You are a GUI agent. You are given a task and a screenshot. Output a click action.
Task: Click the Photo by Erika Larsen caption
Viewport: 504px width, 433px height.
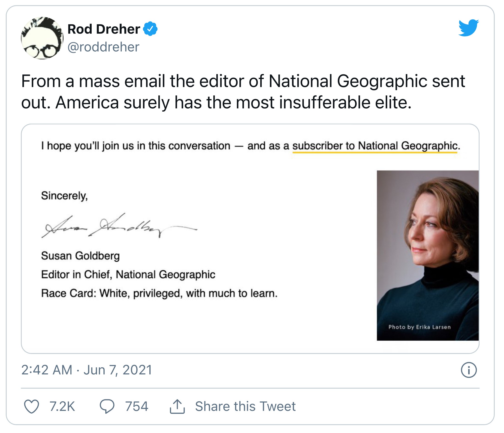[x=419, y=327]
